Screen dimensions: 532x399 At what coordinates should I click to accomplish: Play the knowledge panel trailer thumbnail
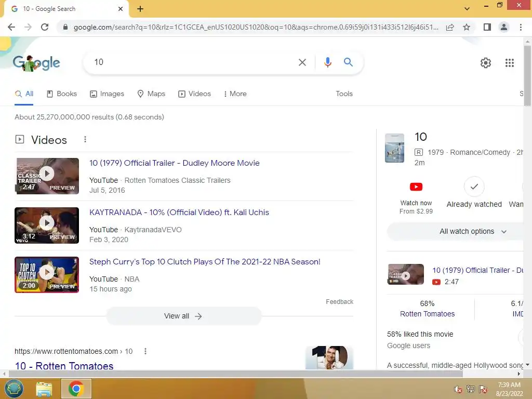[x=405, y=274]
